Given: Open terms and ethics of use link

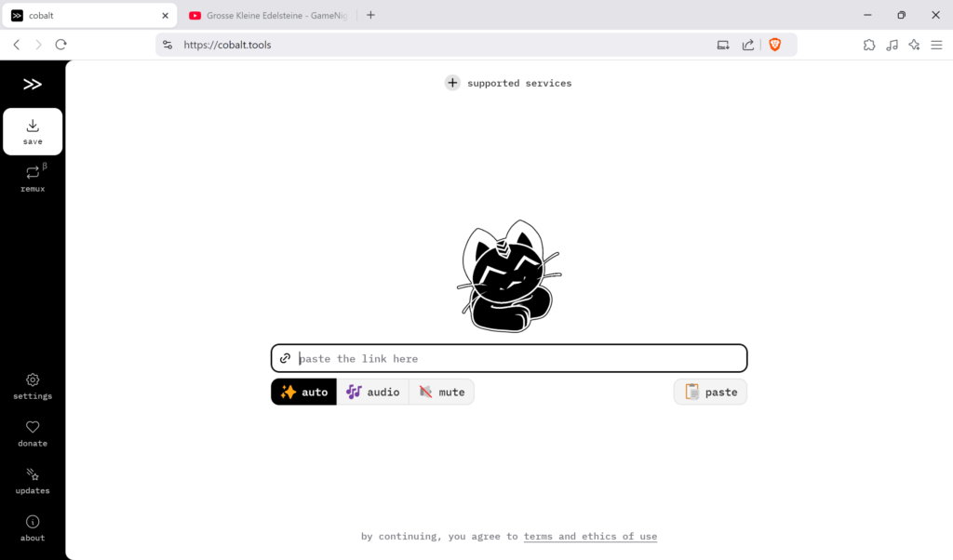Looking at the screenshot, I should click(590, 537).
